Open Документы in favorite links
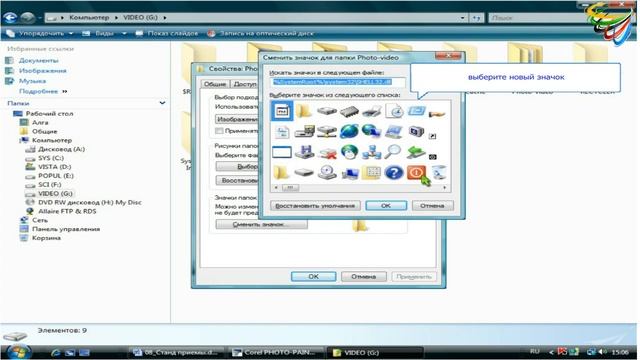The image size is (640, 360). pyautogui.click(x=38, y=60)
